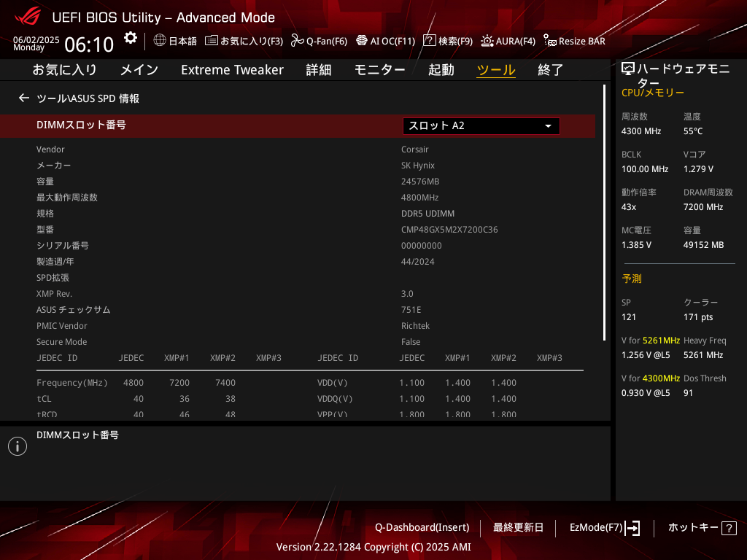Switch to お気に入り tab
747x560 pixels.
coord(64,70)
